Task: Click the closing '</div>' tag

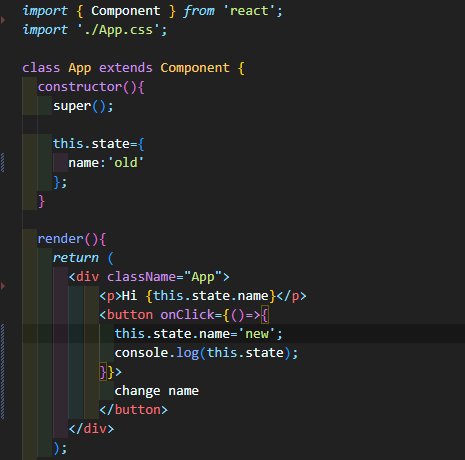Action: point(91,429)
